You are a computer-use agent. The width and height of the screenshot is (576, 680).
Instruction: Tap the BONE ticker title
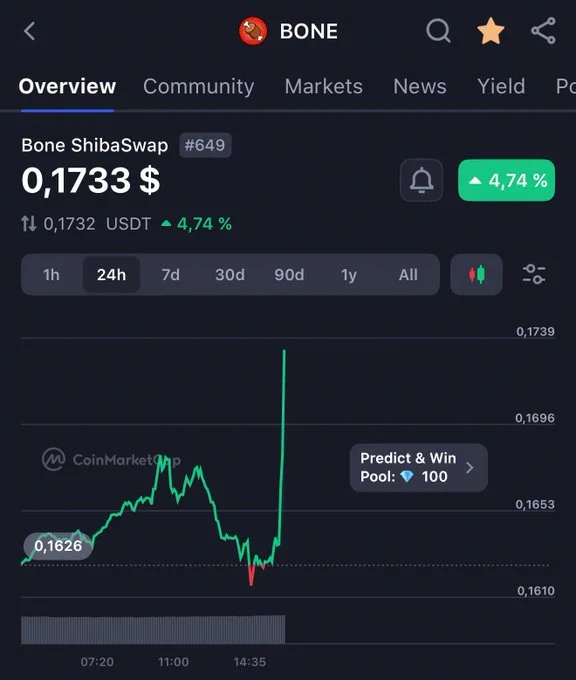(308, 31)
